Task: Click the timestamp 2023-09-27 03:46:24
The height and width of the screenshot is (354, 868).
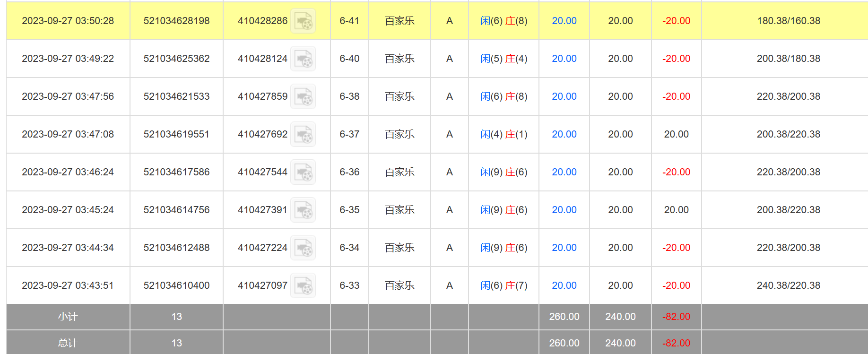Action: pos(68,172)
